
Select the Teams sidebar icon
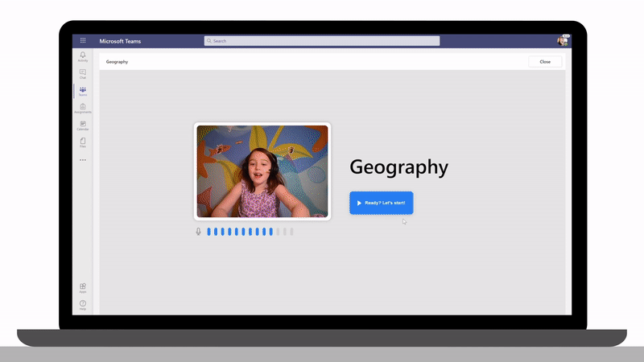(83, 91)
